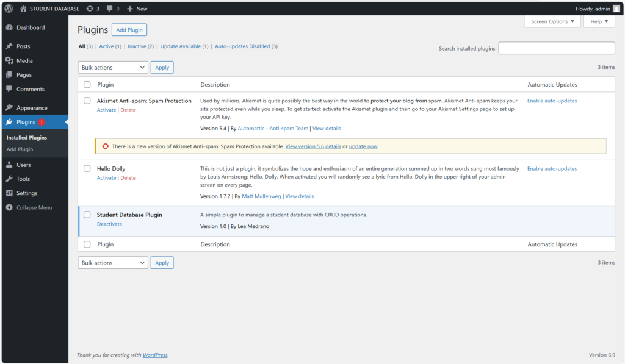This screenshot has width=625, height=364.
Task: Tick the Hello Dolly plugin checkbox
Action: pyautogui.click(x=87, y=168)
